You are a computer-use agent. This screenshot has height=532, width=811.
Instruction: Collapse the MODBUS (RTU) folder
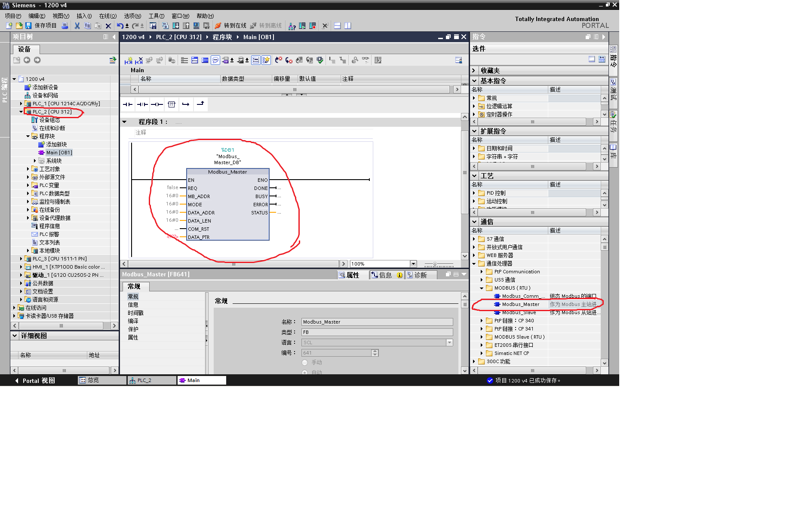pos(482,288)
